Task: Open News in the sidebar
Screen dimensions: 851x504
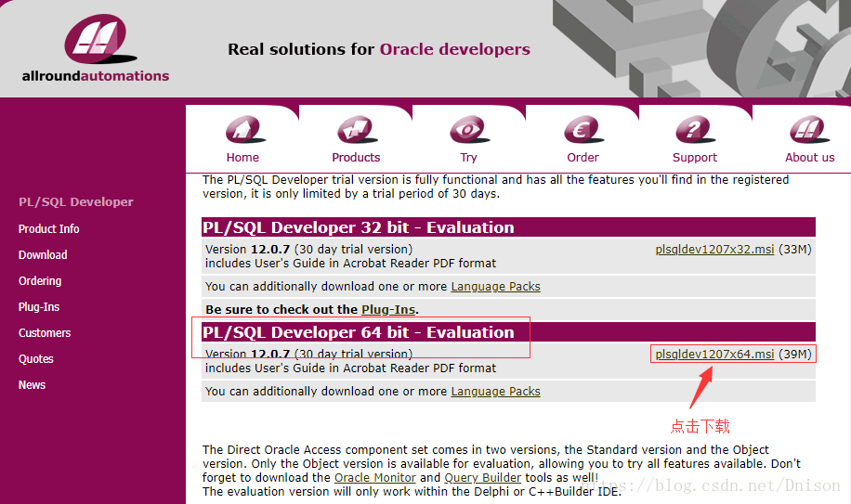Action: [32, 385]
